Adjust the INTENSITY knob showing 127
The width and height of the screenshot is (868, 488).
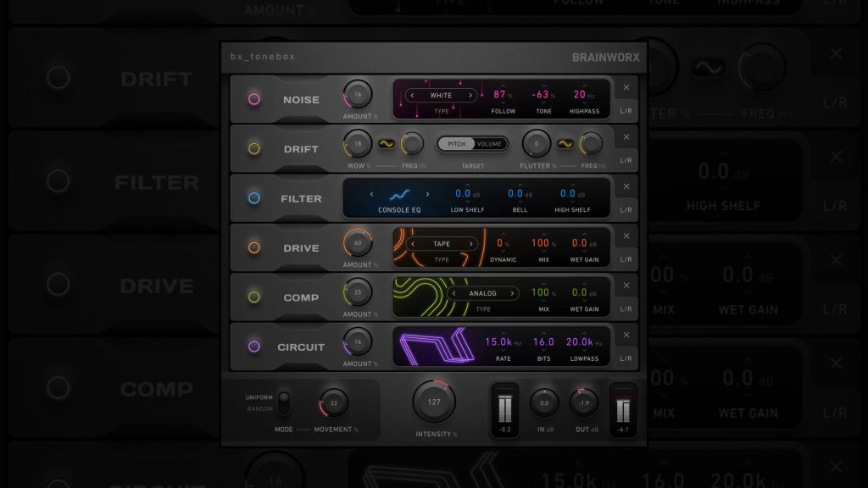coord(434,404)
